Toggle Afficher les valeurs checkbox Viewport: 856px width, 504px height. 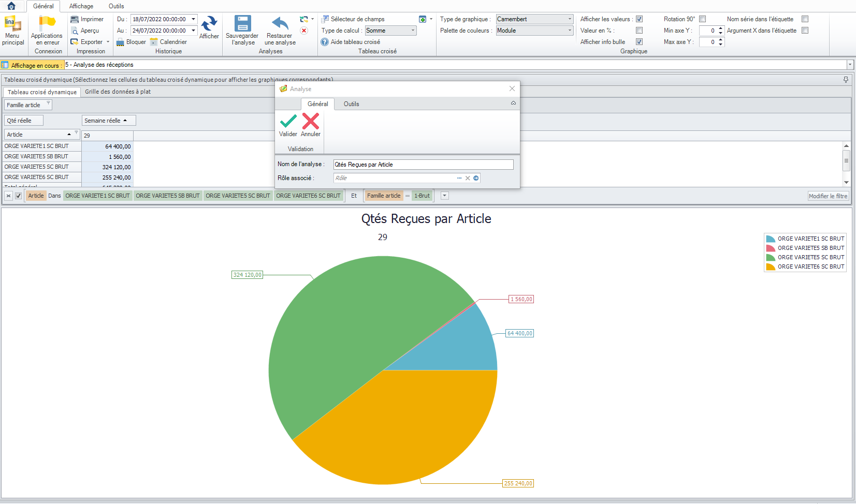(639, 19)
